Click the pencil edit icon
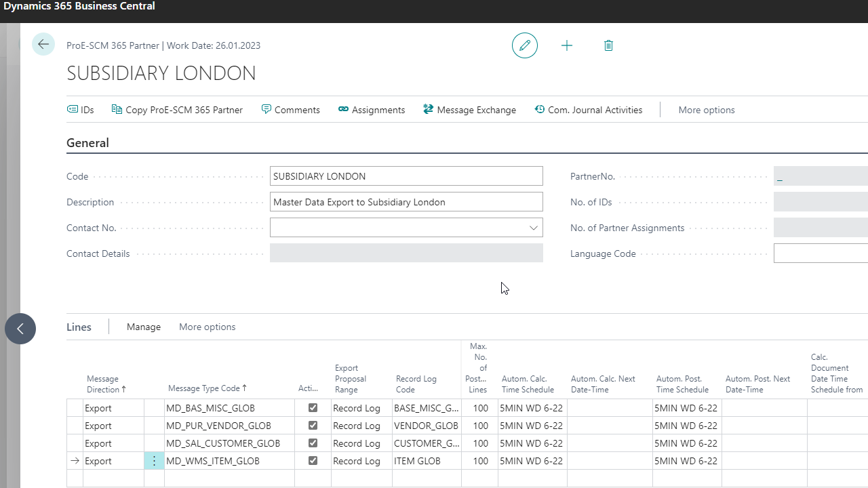The width and height of the screenshot is (868, 488). click(x=525, y=45)
